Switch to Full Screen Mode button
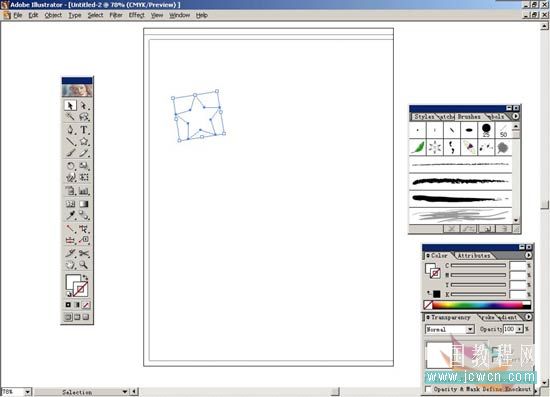 86,317
